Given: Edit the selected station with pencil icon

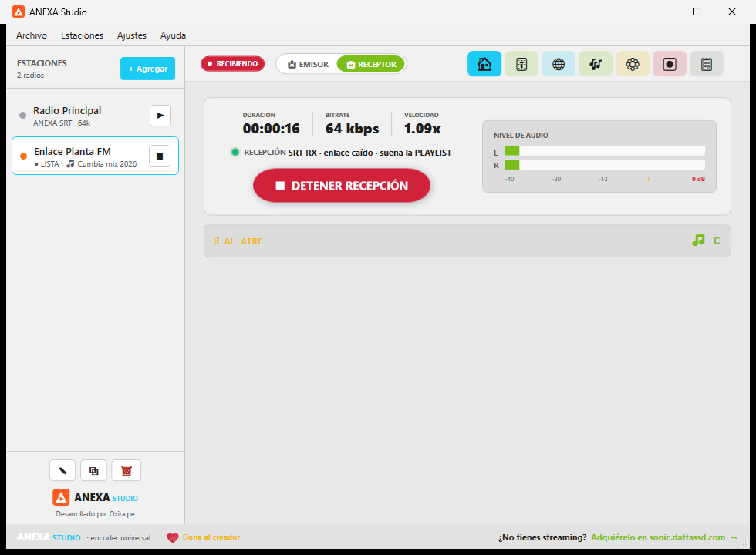Looking at the screenshot, I should point(62,471).
